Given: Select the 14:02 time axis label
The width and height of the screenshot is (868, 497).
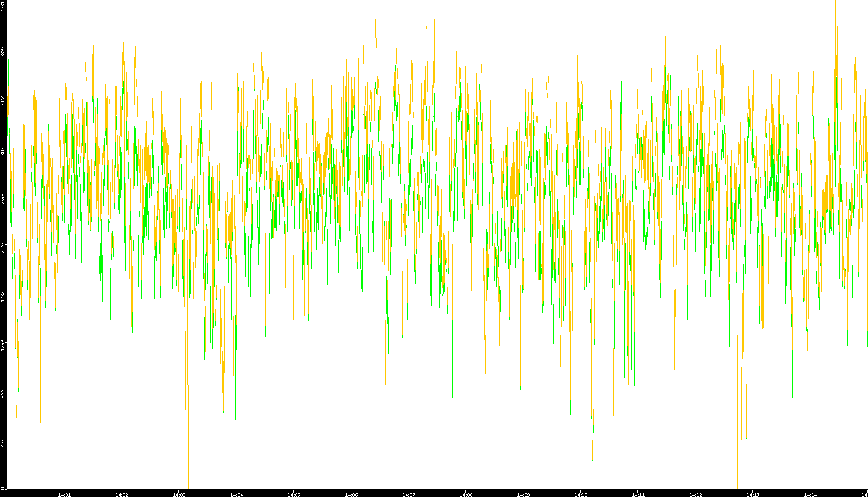Looking at the screenshot, I should click(x=121, y=495).
